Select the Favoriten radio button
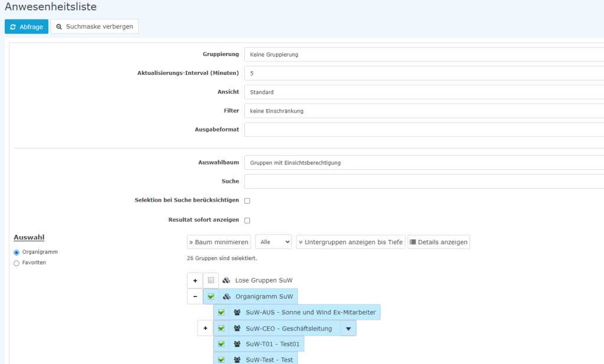The height and width of the screenshot is (364, 604). tap(16, 263)
